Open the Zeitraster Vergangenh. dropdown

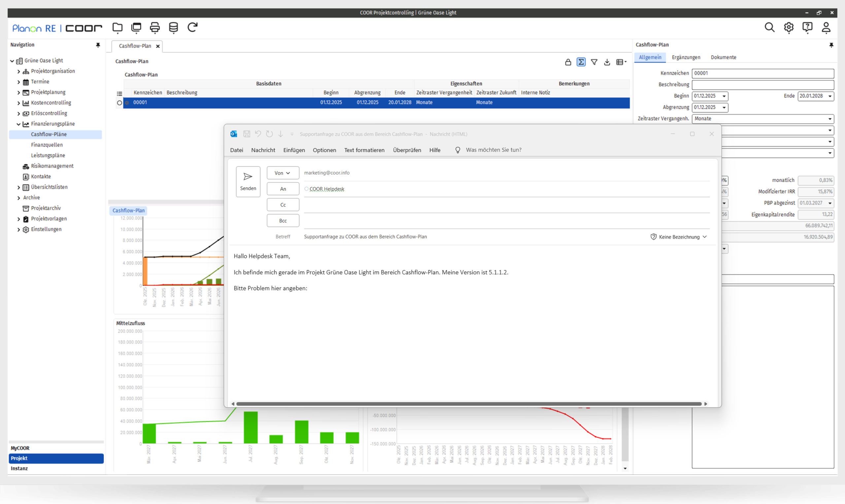(830, 119)
